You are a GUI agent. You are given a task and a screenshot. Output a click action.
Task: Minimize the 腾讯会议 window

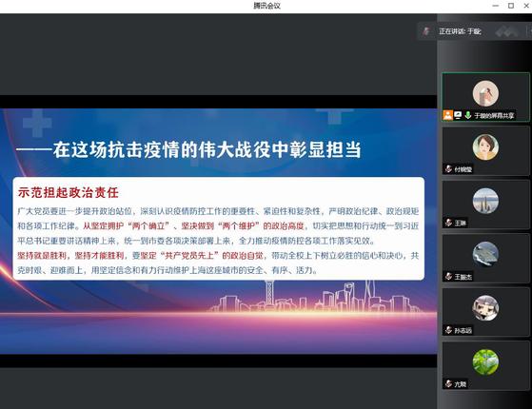495,6
